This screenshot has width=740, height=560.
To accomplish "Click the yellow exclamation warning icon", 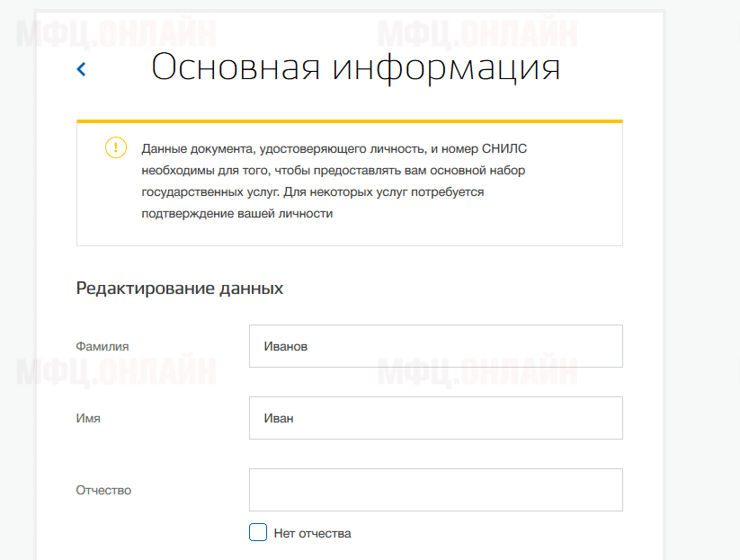I will pos(116,147).
